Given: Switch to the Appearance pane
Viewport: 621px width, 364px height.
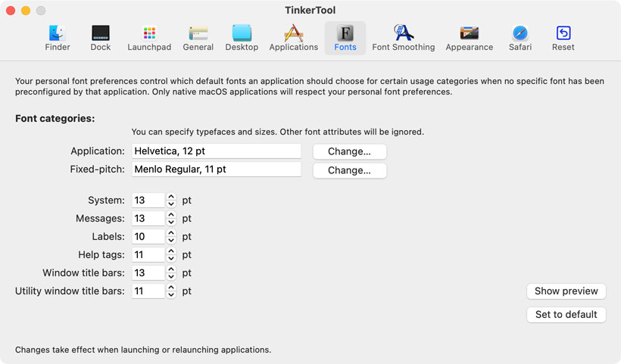Looking at the screenshot, I should [470, 39].
